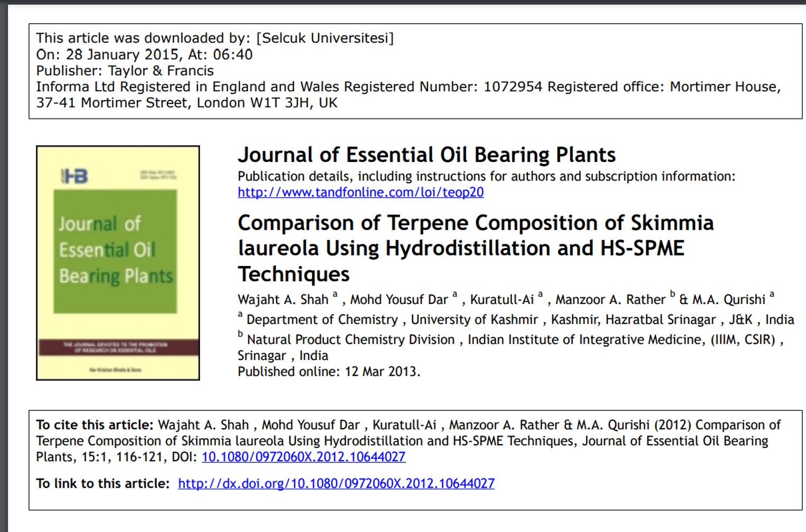Open the http://dx.doi.org article link
This screenshot has width=806, height=532.
coord(336,483)
